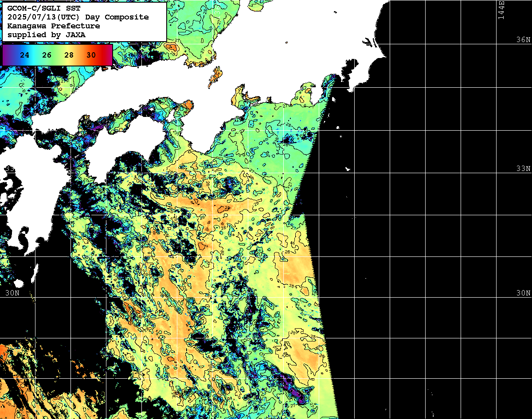
Task: Click the "26" value on the color scale
Action: [47, 55]
